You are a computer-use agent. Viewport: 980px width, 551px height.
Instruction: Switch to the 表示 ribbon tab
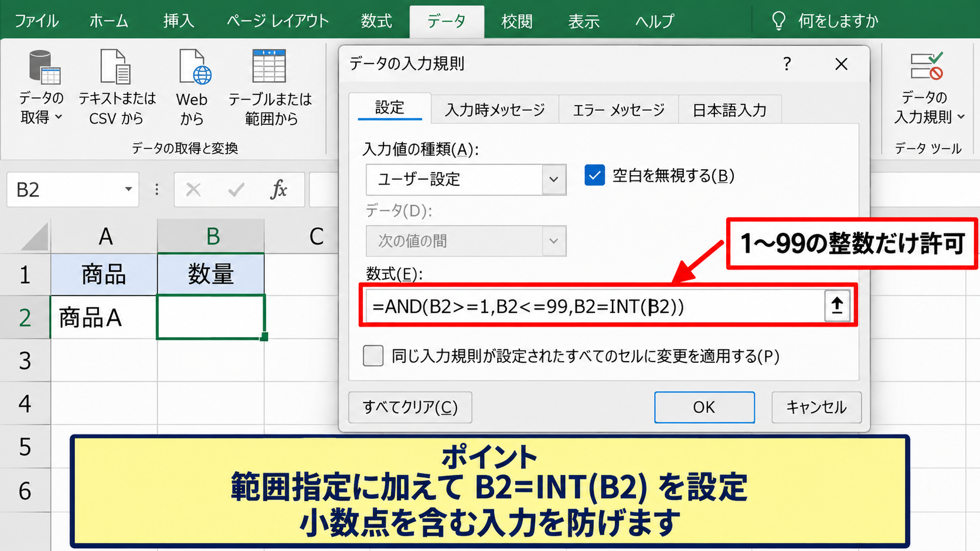(x=584, y=21)
